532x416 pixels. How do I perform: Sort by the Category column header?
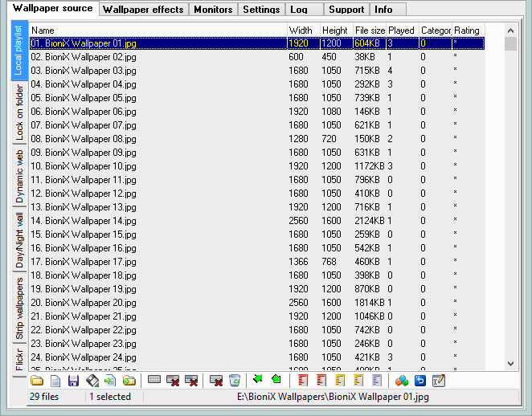point(436,31)
